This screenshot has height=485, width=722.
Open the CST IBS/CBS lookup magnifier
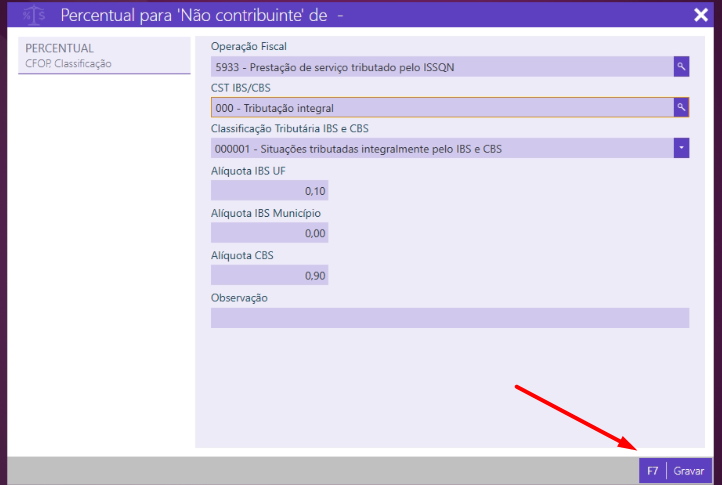[x=681, y=108]
